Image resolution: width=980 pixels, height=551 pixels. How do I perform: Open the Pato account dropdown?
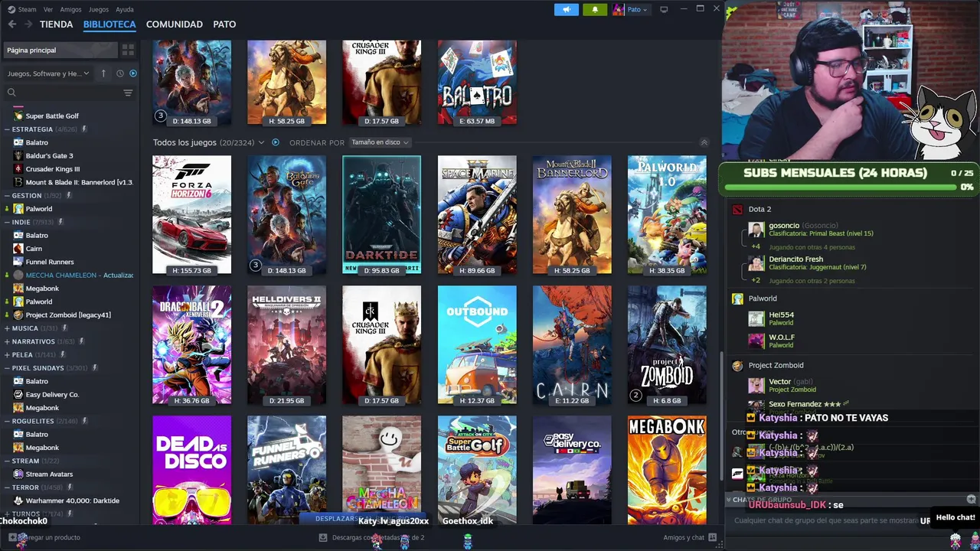pos(637,9)
